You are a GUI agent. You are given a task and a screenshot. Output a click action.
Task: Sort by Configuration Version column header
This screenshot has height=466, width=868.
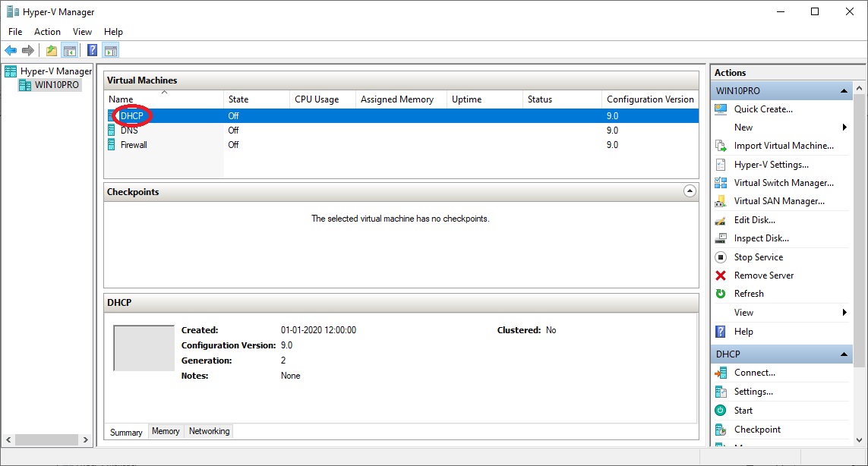[x=650, y=99]
